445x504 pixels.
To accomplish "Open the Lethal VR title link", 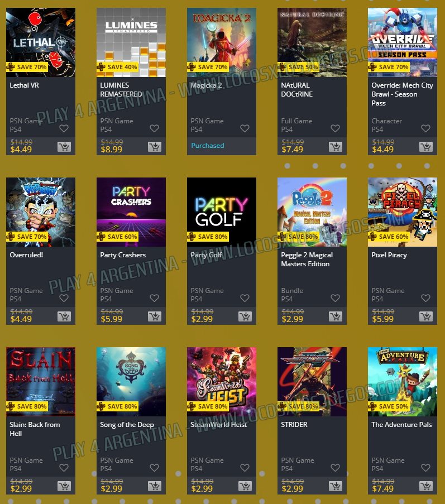I will (24, 85).
